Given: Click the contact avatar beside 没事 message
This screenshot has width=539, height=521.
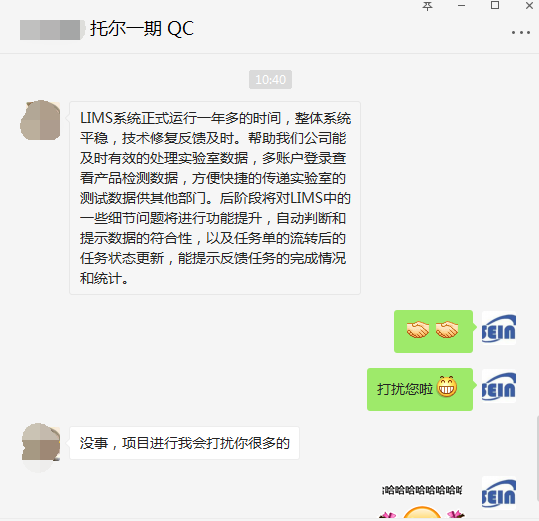Looking at the screenshot, I should [x=40, y=443].
